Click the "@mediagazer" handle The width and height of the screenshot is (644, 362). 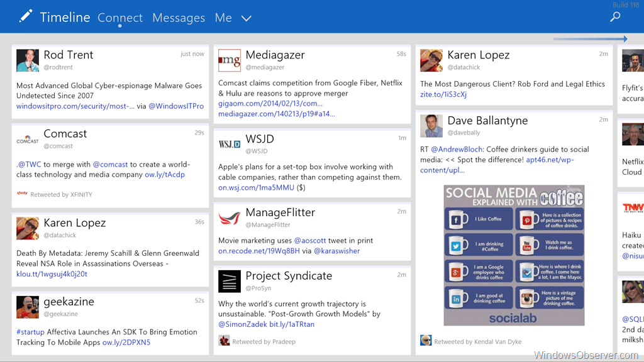[x=265, y=67]
